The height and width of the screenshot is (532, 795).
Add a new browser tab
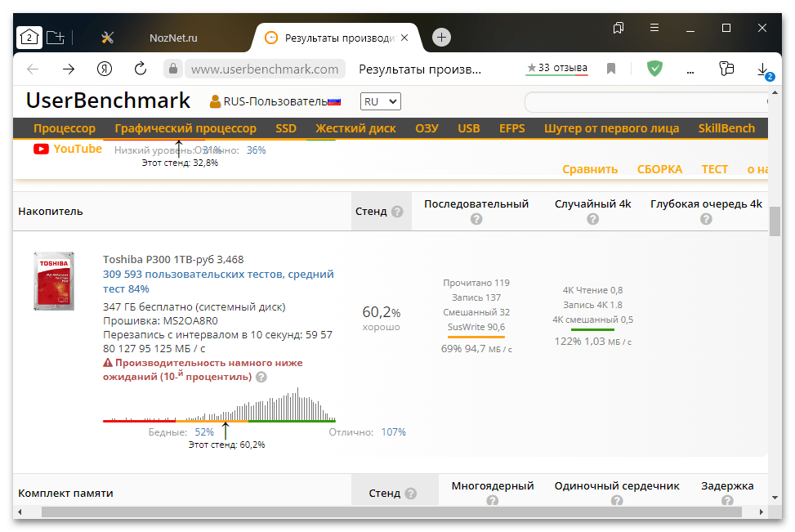(441, 37)
